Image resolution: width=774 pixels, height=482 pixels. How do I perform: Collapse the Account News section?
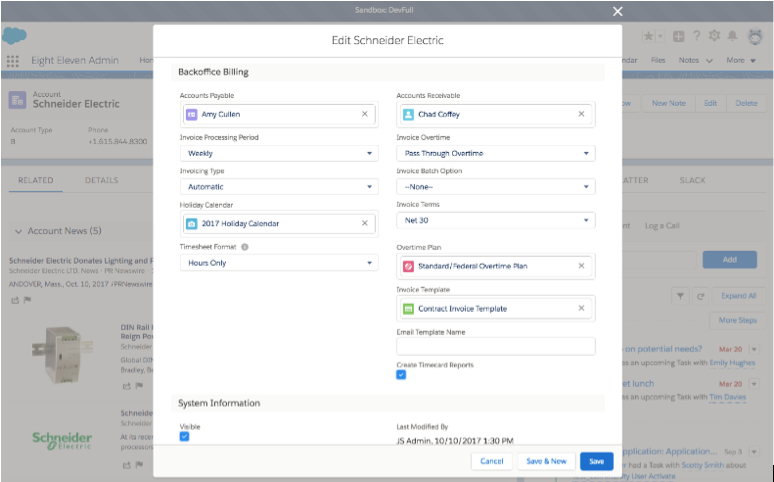(x=18, y=231)
